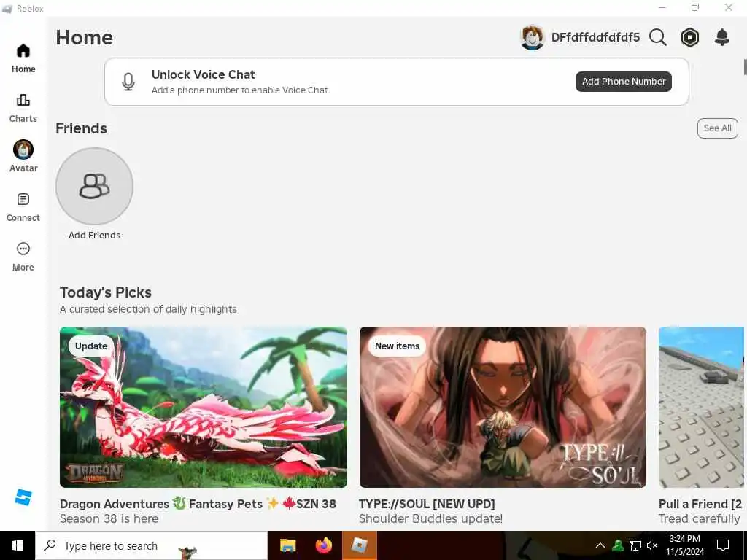This screenshot has height=560, width=747.
Task: Click the muted volume tray icon
Action: coord(652,545)
